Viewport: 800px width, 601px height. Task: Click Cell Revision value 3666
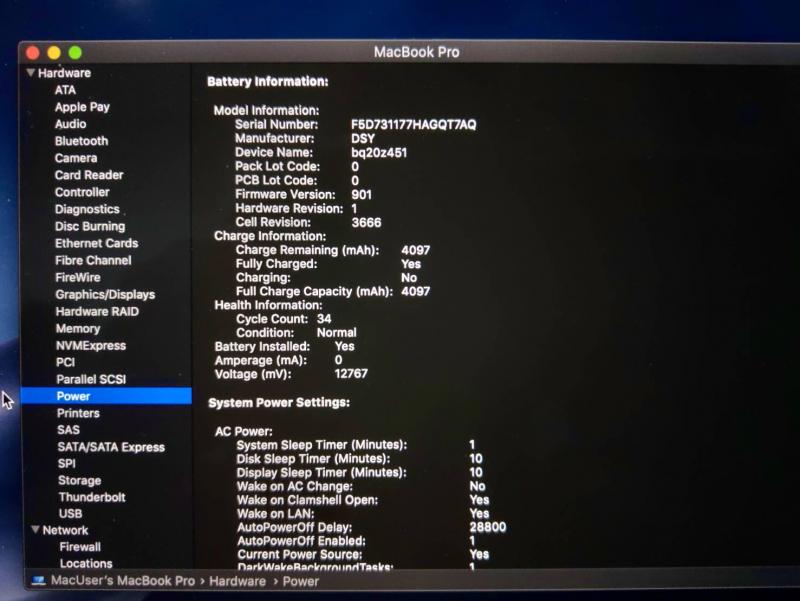366,222
